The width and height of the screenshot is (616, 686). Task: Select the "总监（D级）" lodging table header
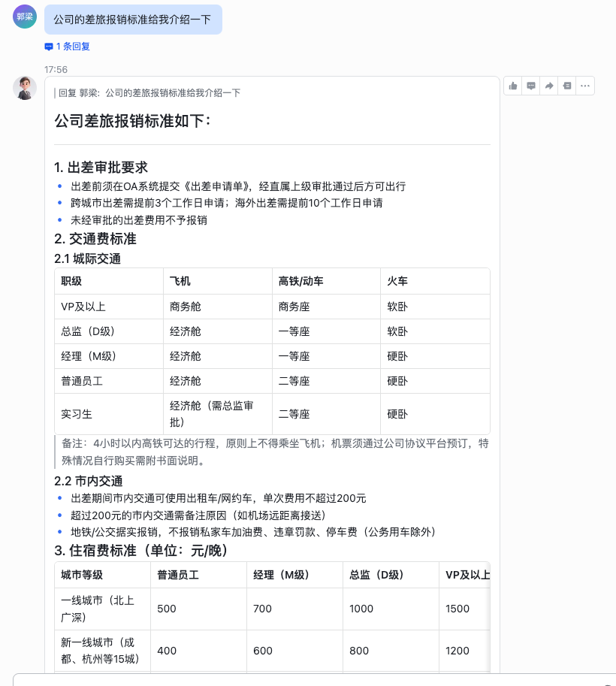click(376, 575)
